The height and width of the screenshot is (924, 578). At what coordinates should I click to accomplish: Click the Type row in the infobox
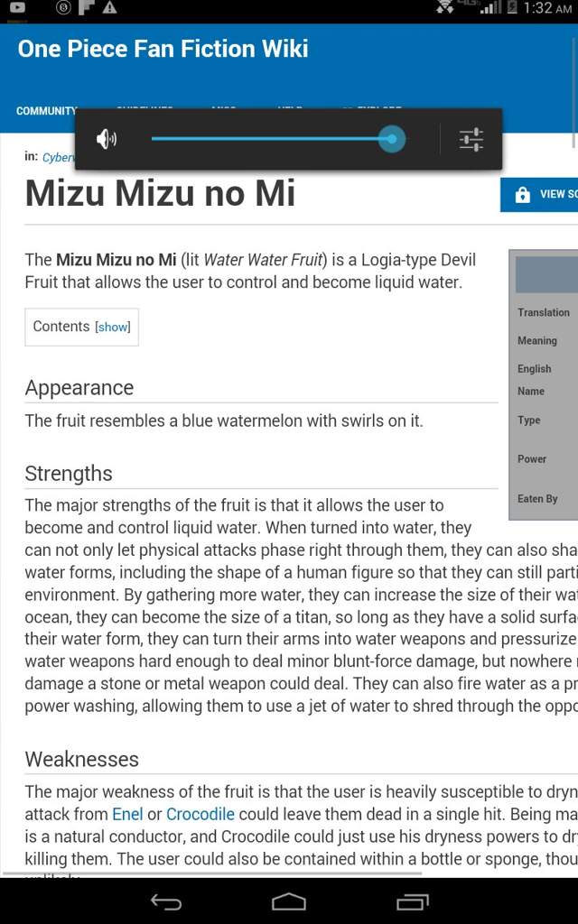543,420
